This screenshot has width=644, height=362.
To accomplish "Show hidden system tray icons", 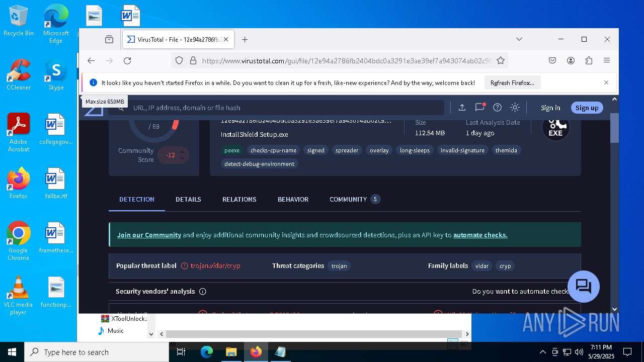I will coord(542,352).
